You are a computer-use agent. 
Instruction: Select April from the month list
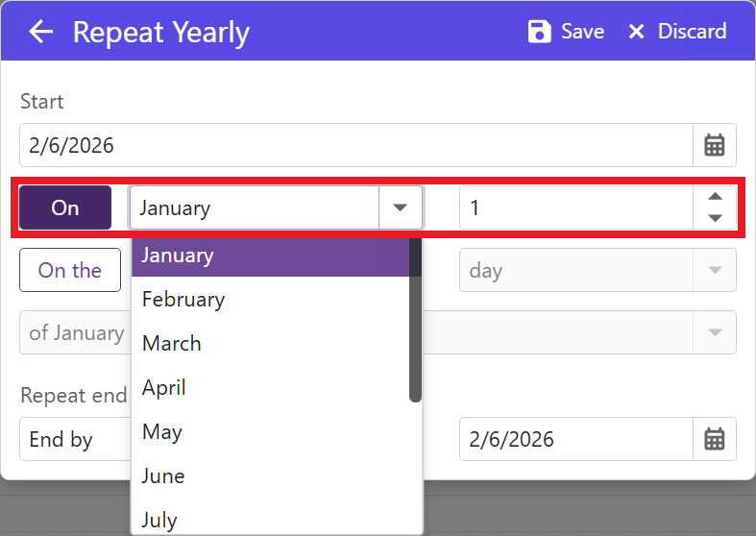(164, 387)
